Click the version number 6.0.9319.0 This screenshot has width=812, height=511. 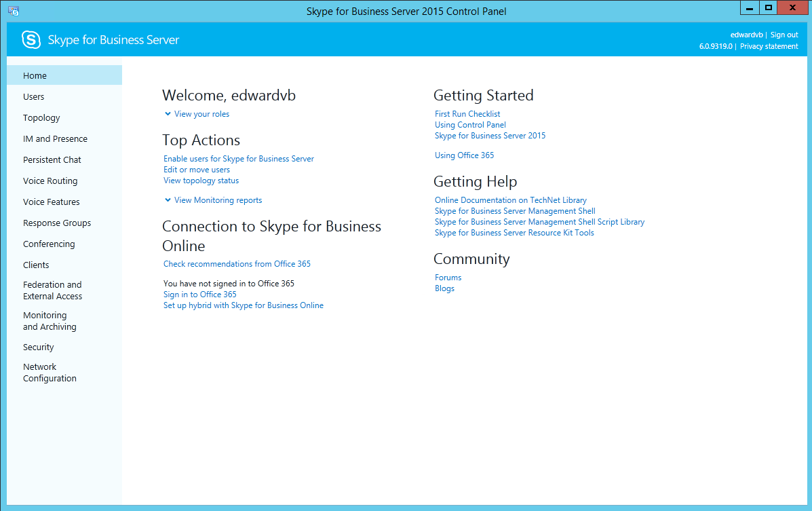click(716, 46)
